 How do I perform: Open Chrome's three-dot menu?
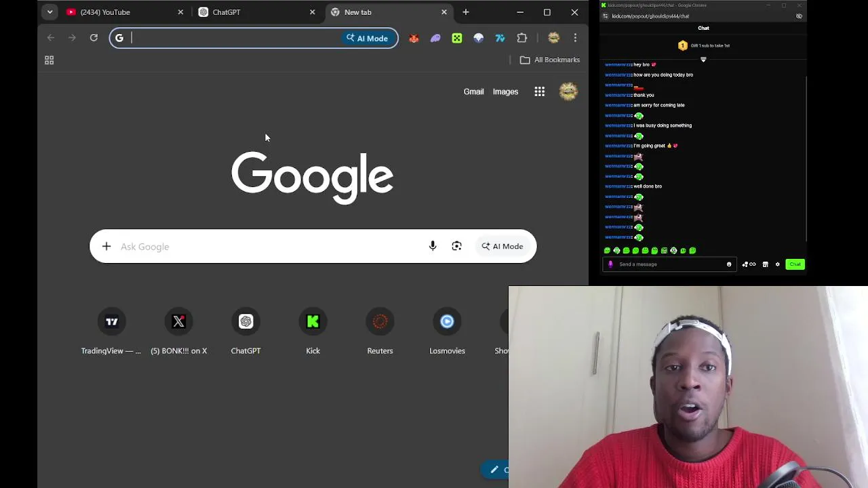[x=575, y=38]
